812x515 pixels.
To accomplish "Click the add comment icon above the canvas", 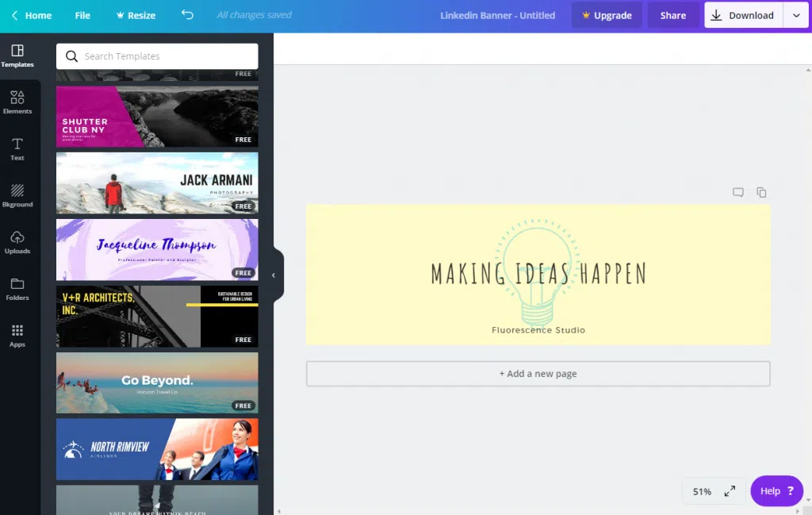I will click(738, 192).
